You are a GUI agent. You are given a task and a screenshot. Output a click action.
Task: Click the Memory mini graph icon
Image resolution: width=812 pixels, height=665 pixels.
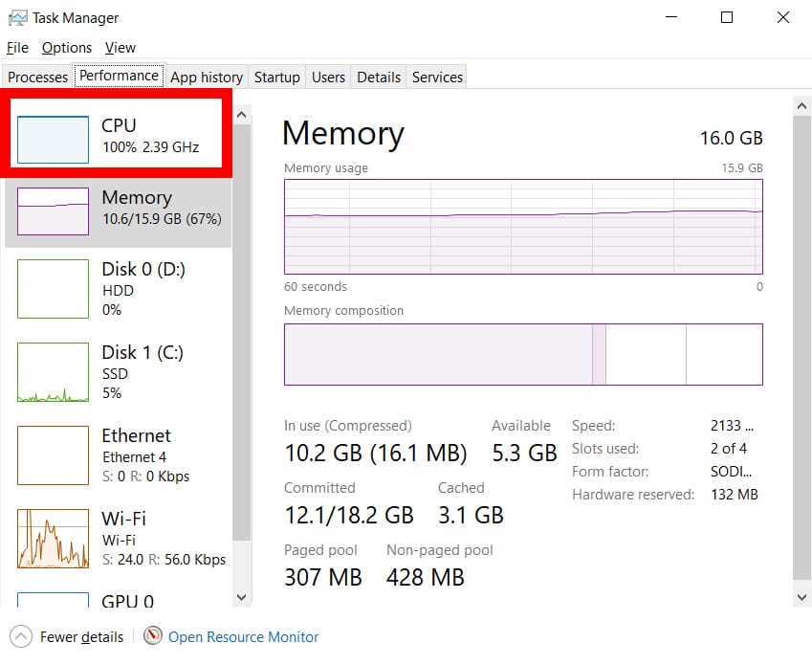54,211
